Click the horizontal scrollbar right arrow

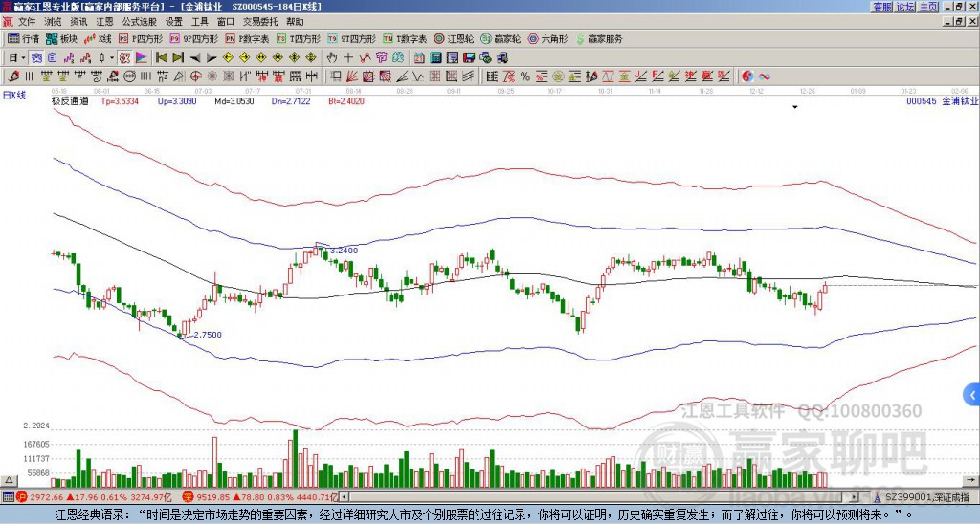point(856,497)
